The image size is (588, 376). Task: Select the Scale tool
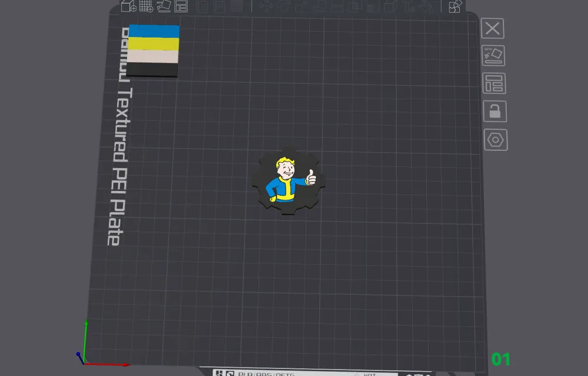[x=300, y=7]
